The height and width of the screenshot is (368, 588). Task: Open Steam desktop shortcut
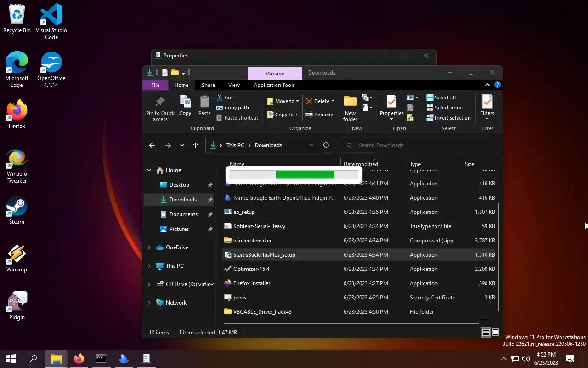pyautogui.click(x=17, y=211)
